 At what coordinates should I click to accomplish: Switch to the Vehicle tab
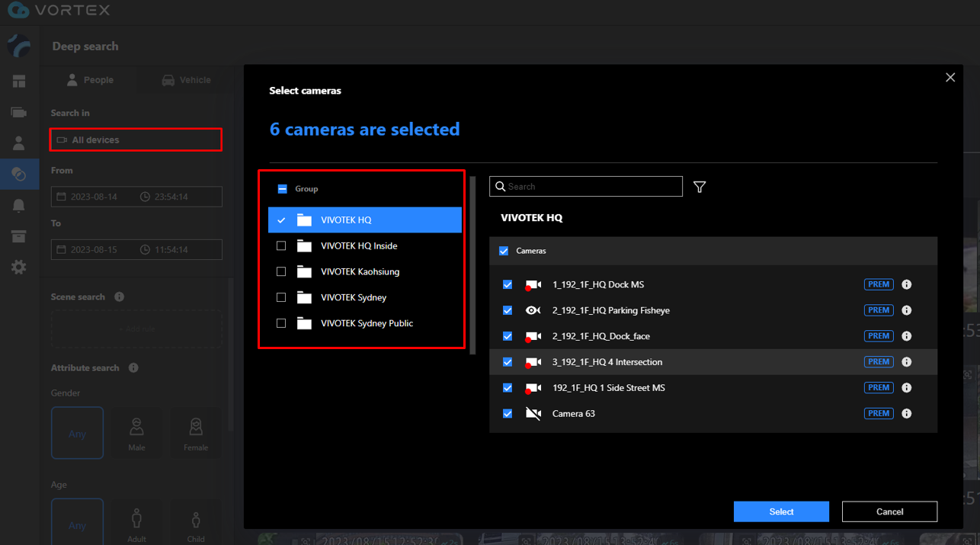186,80
